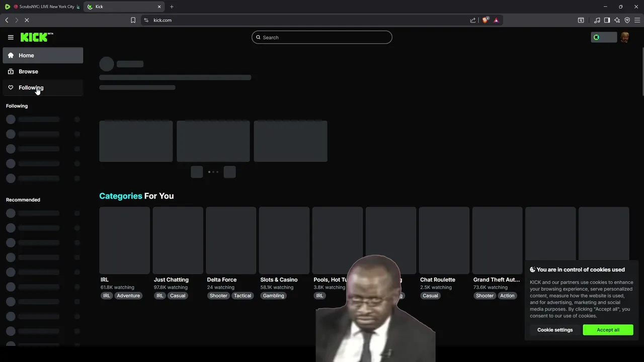Click the next arrow under the featured carousel
This screenshot has width=644, height=362.
click(x=229, y=172)
